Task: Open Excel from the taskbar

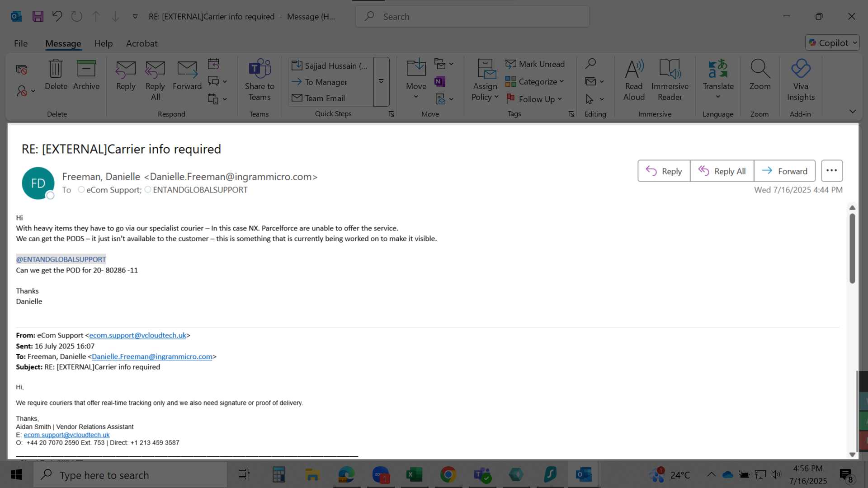Action: [414, 475]
